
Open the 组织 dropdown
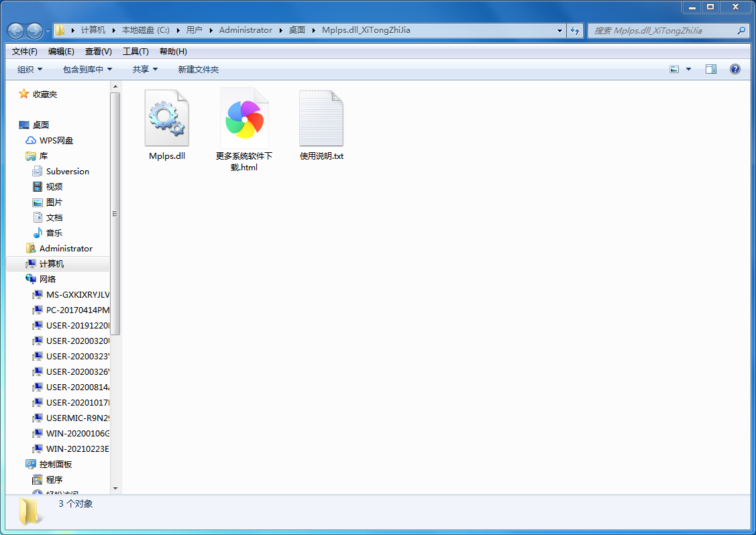point(30,70)
